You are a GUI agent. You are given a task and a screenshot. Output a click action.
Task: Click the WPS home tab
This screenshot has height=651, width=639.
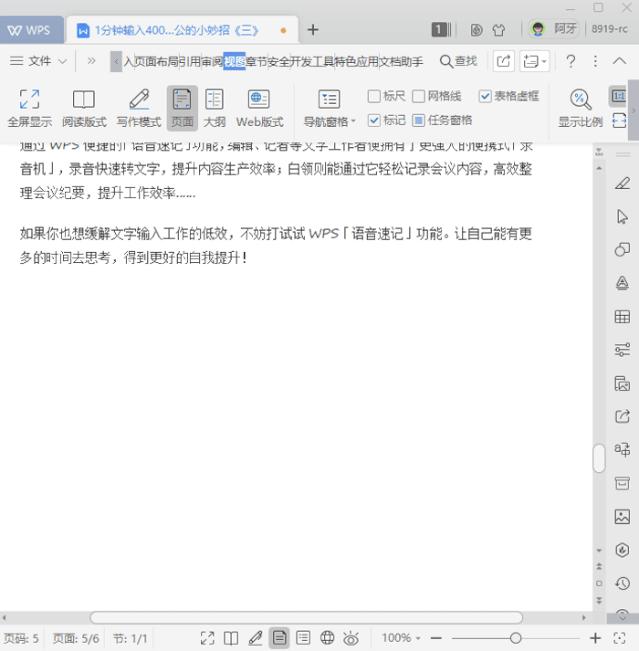[31, 30]
